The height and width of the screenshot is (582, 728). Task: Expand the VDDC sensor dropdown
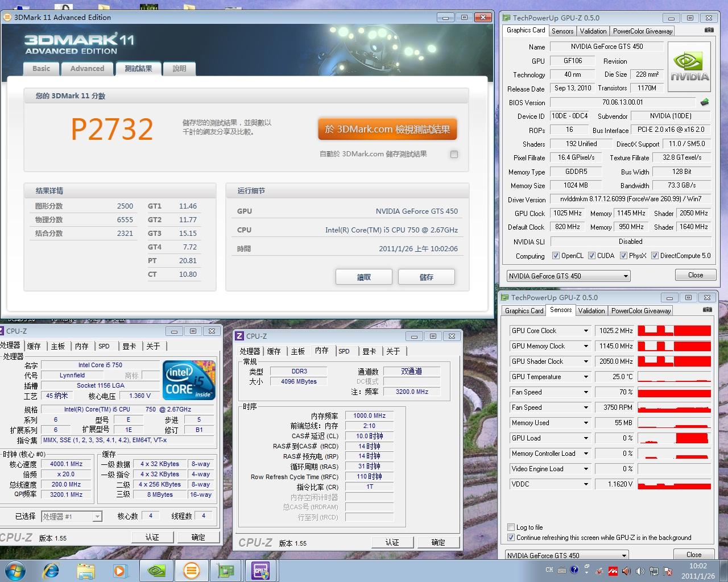pos(586,484)
